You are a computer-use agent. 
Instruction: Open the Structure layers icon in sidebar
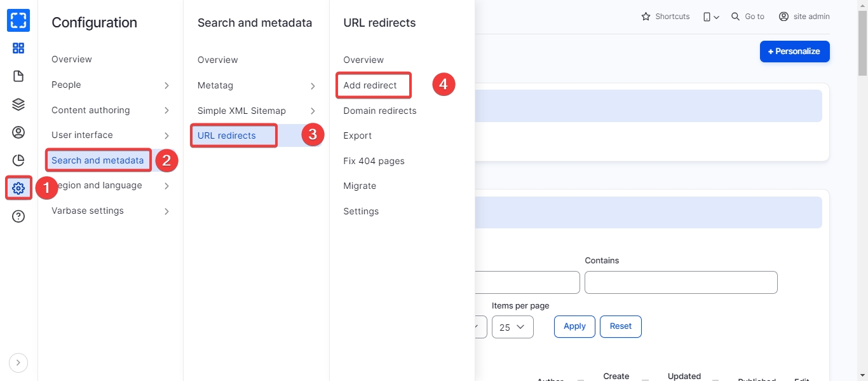coord(18,104)
